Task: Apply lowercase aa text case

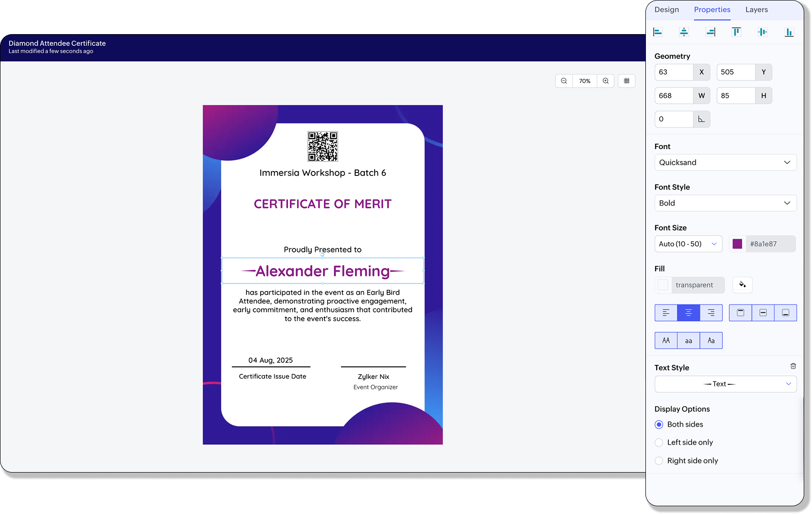Action: tap(688, 341)
